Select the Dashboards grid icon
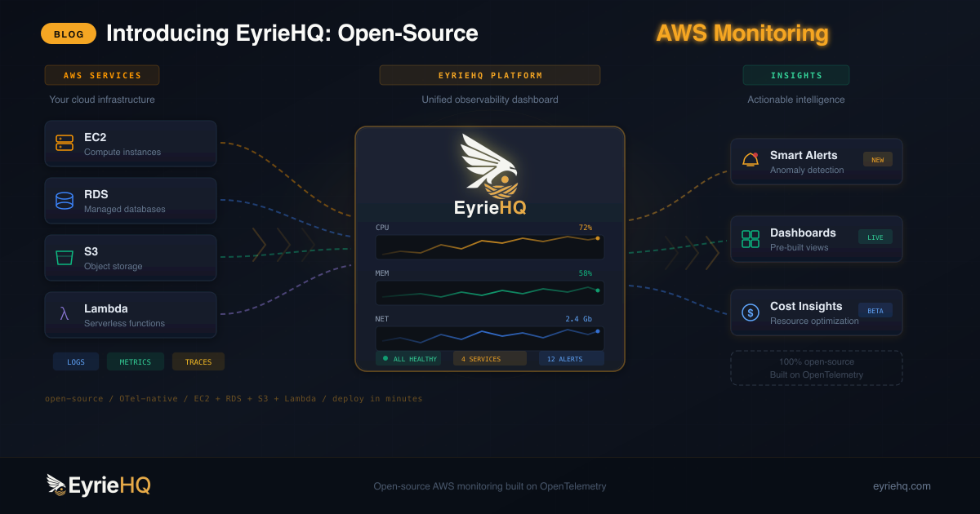The width and height of the screenshot is (980, 514). click(750, 238)
